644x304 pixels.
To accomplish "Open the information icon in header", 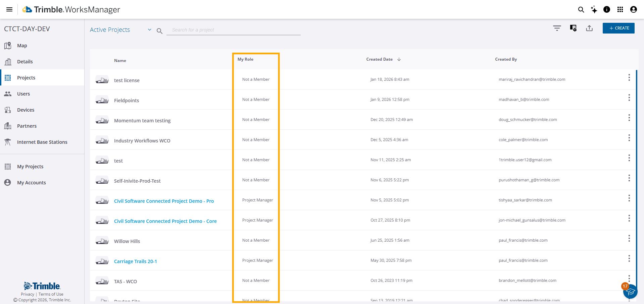I will click(x=607, y=9).
